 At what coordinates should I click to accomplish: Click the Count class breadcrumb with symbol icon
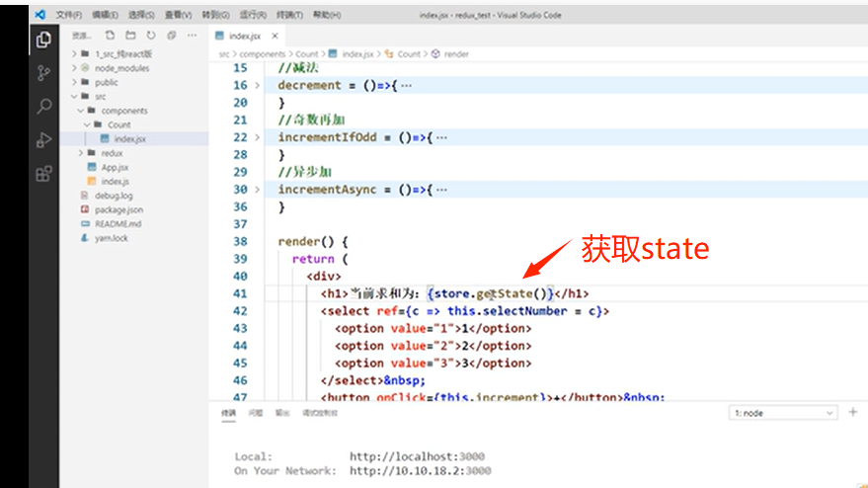[x=403, y=53]
